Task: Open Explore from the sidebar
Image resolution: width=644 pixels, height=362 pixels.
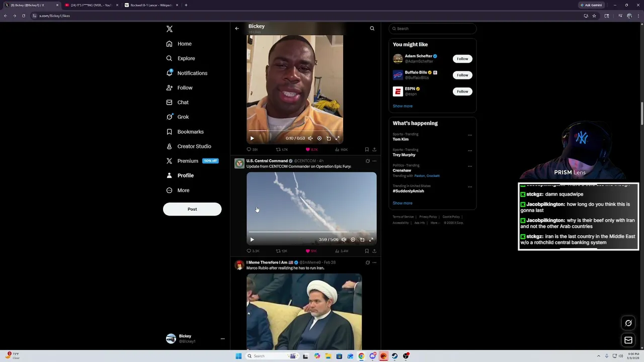Action: [x=180, y=58]
